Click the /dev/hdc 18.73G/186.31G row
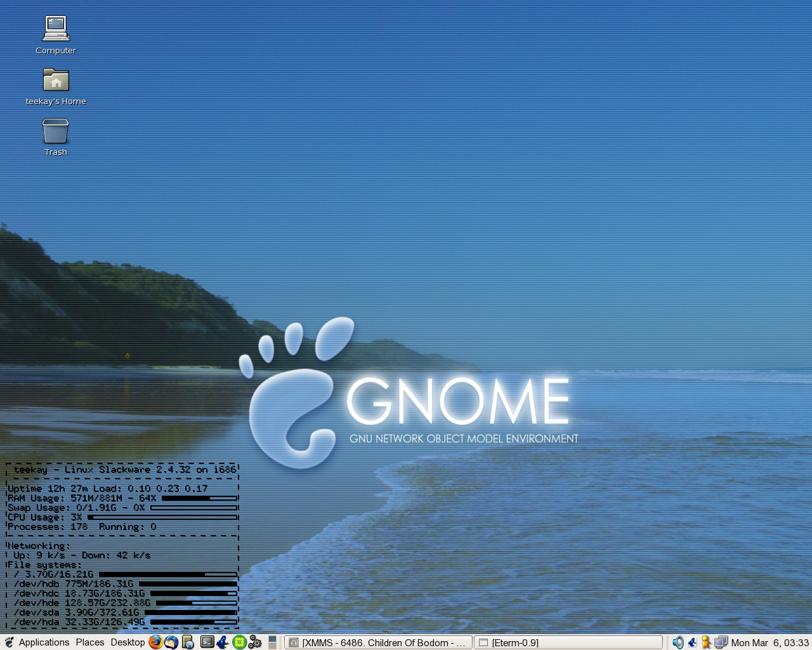 pos(125,593)
